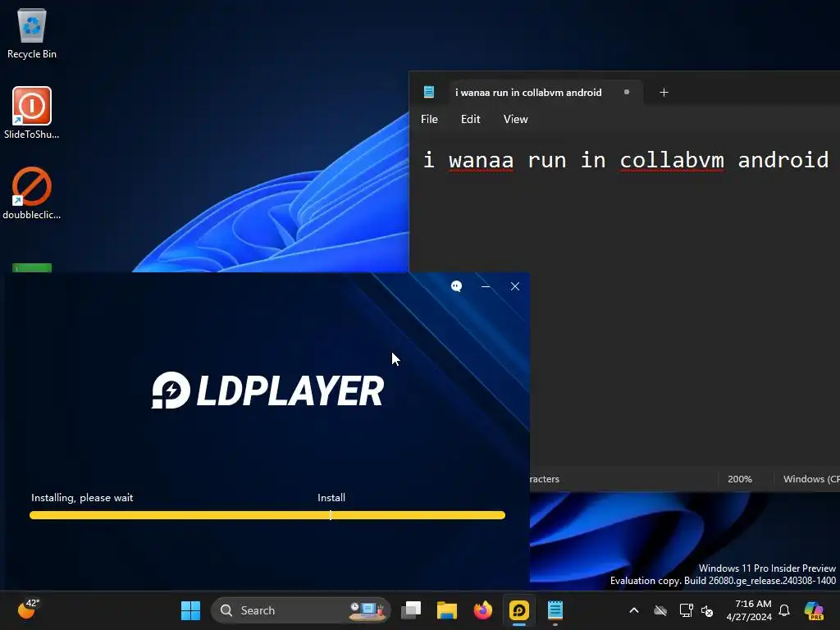Click the misspelled word 'wanaa' in Notepad
The width and height of the screenshot is (840, 630).
481,160
